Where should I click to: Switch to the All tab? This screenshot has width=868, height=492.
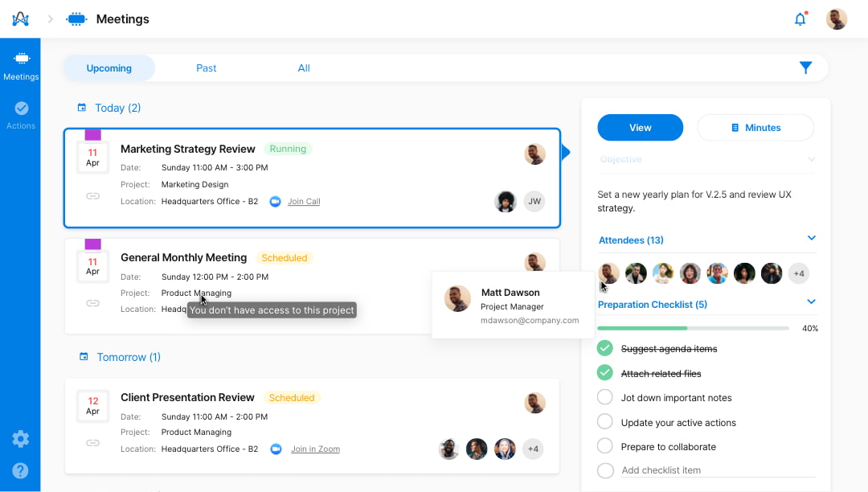(x=304, y=68)
